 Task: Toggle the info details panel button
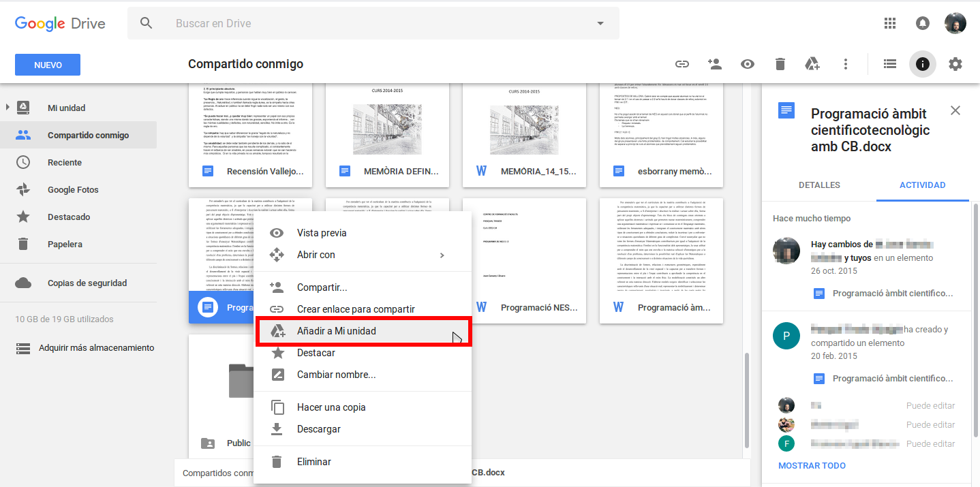[x=923, y=64]
